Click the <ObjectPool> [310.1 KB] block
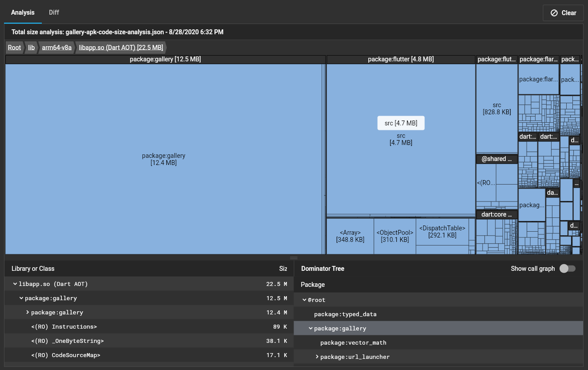588x370 pixels. [x=395, y=236]
